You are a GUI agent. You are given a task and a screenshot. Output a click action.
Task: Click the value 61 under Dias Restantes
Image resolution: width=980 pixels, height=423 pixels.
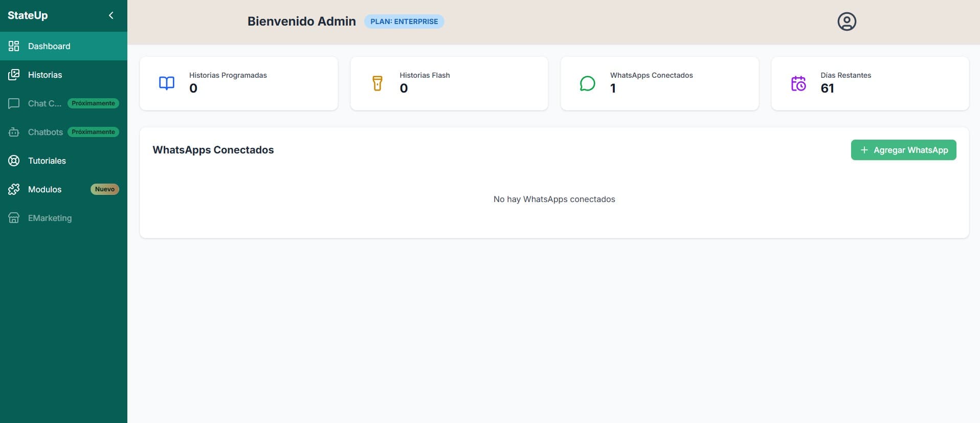tap(827, 88)
